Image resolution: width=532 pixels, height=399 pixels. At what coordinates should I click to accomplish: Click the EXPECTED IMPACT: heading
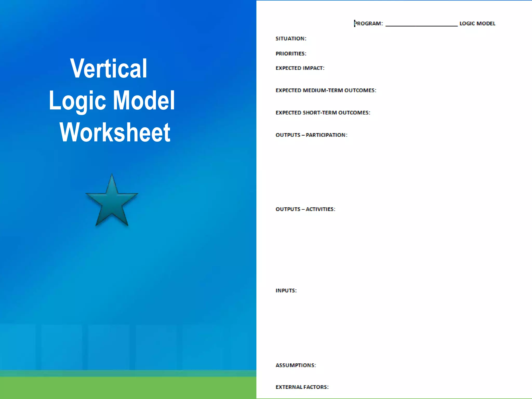pyautogui.click(x=300, y=68)
